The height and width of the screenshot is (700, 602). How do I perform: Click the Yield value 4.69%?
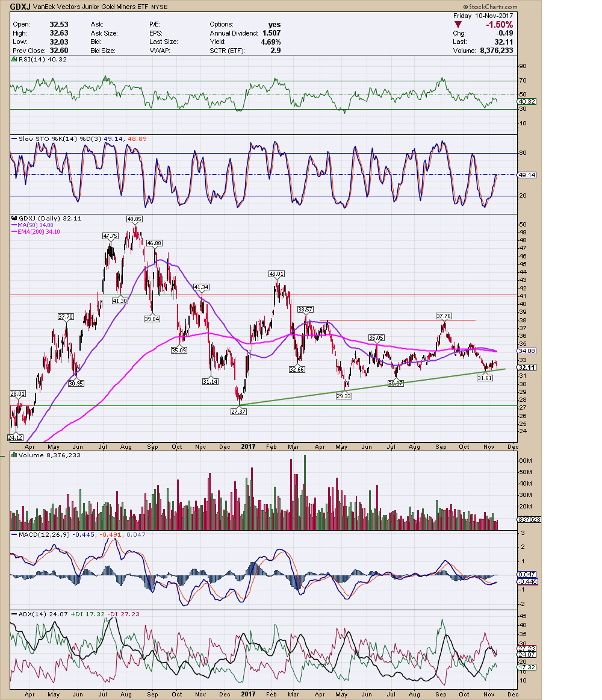pyautogui.click(x=271, y=42)
